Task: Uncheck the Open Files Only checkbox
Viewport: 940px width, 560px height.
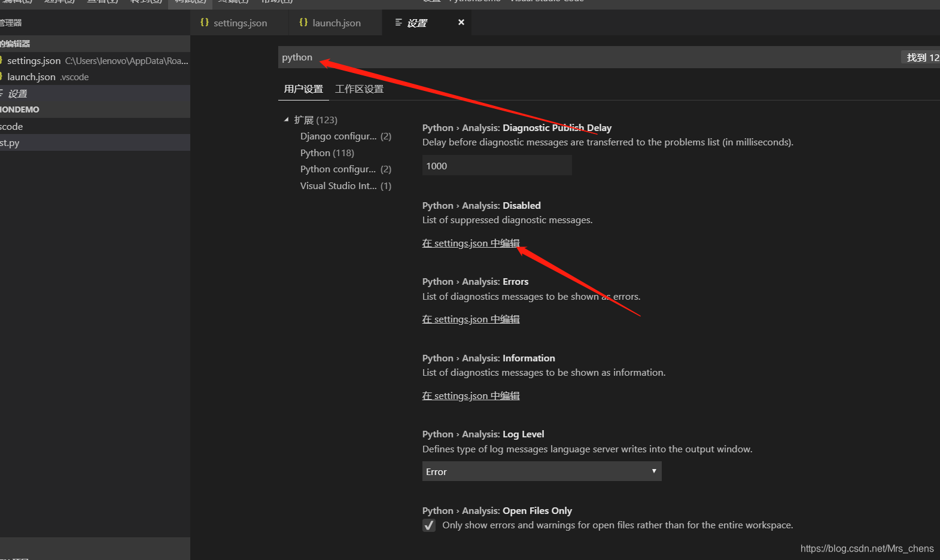Action: click(x=429, y=525)
